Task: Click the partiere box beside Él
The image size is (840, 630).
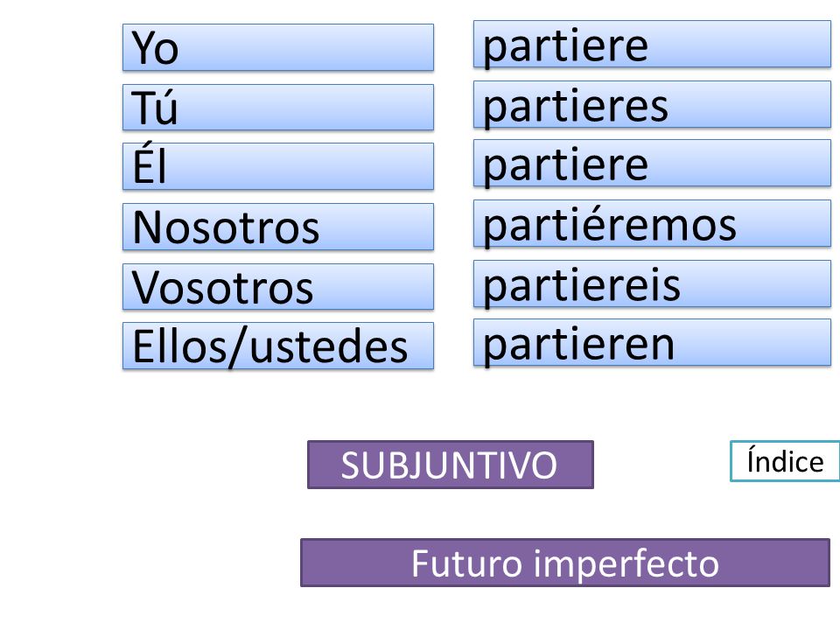Action: 652,163
